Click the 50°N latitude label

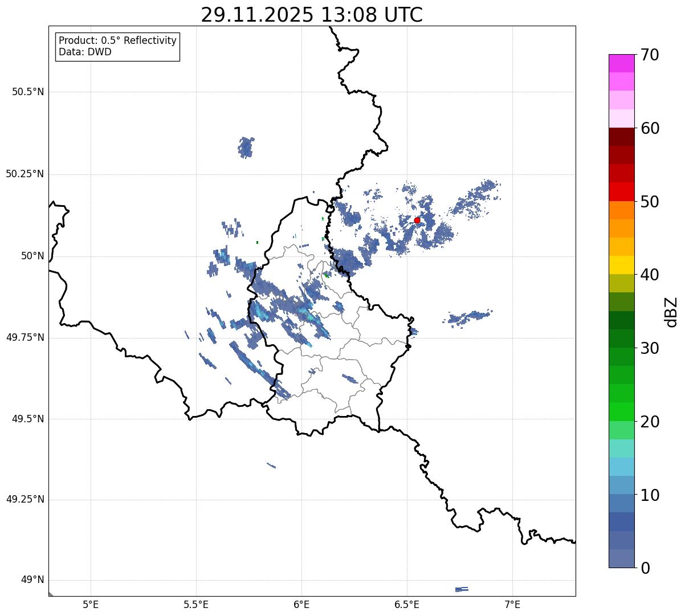click(x=32, y=256)
